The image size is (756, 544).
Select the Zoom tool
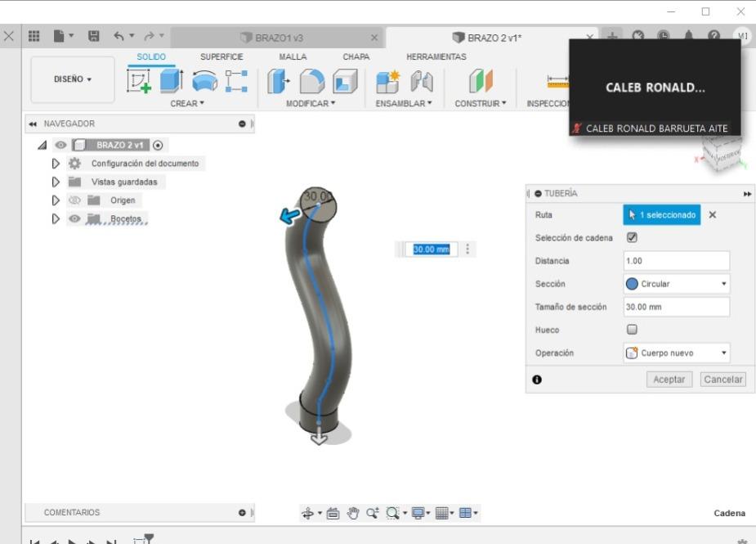[372, 513]
